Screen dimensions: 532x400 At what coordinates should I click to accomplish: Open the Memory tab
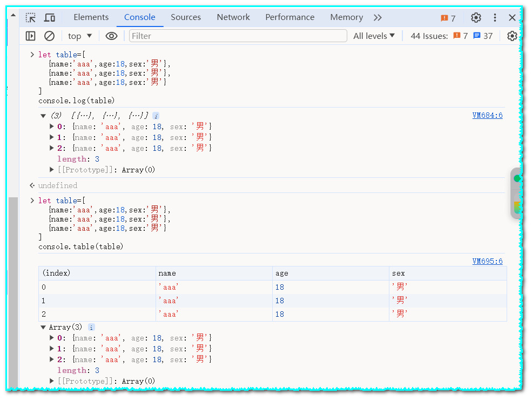coord(346,17)
